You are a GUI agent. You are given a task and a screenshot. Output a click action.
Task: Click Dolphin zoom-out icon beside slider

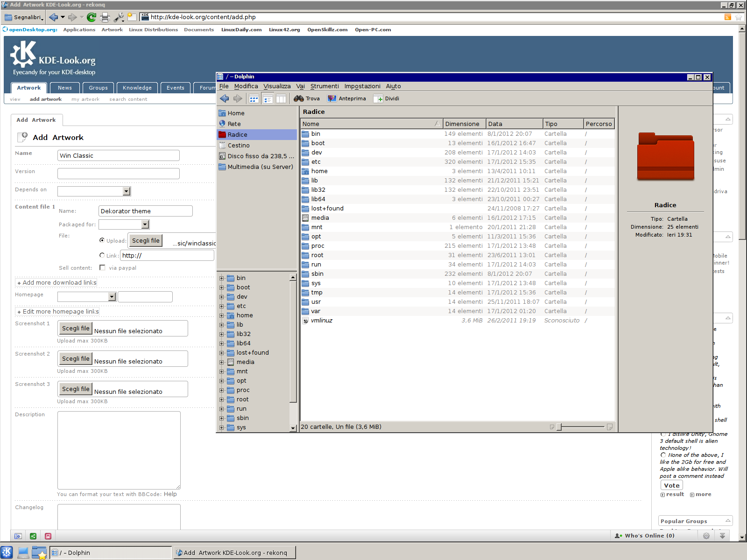point(552,427)
